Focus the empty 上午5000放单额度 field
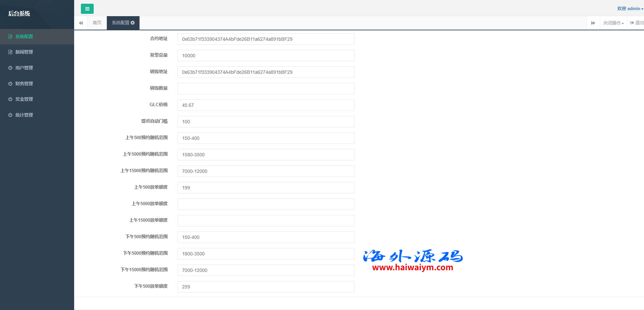Viewport: 644px width, 310px height. (266, 204)
